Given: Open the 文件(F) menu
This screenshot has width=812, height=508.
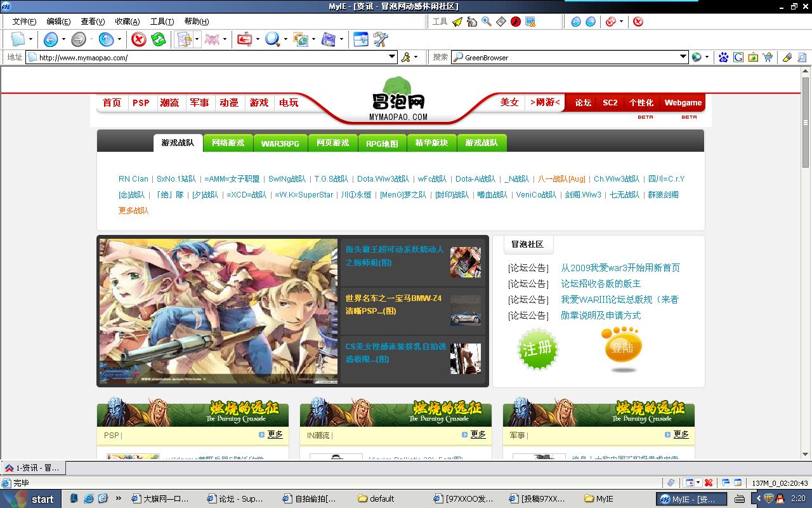Looking at the screenshot, I should tap(24, 22).
